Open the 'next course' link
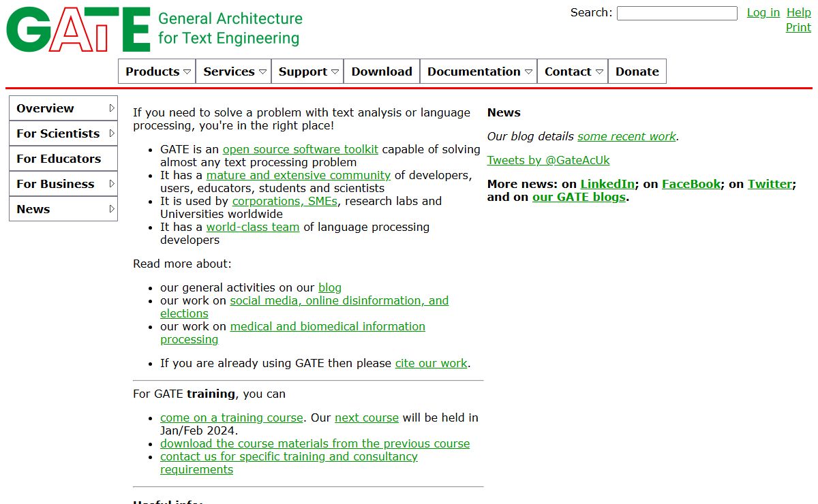Viewport: 818px width, 504px height. point(367,418)
